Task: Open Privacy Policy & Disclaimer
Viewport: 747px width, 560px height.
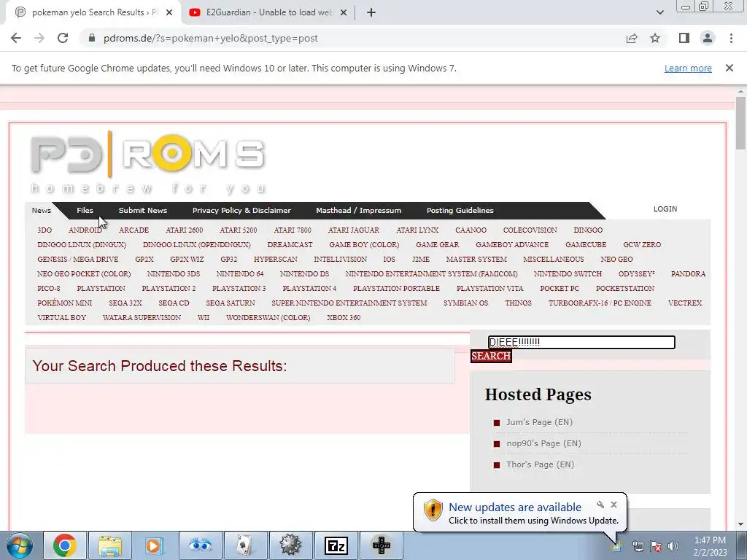Action: [x=241, y=210]
